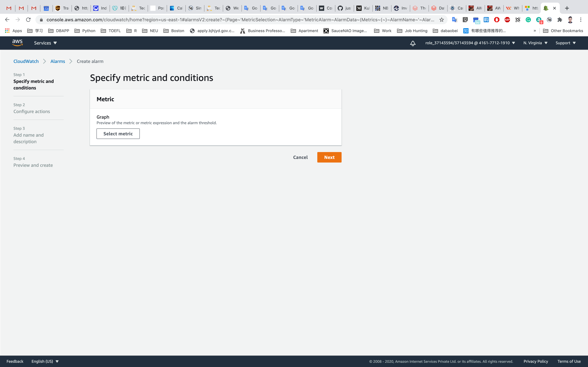Open the Chrome Extensions puzzle icon

tap(560, 20)
